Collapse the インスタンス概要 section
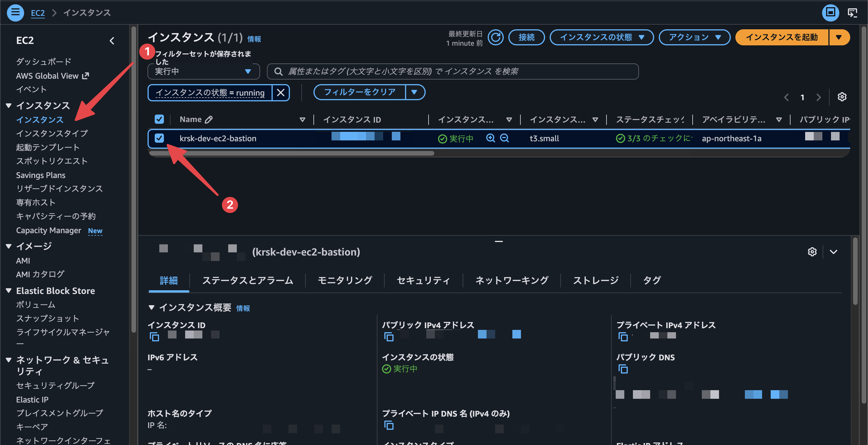 pyautogui.click(x=151, y=307)
